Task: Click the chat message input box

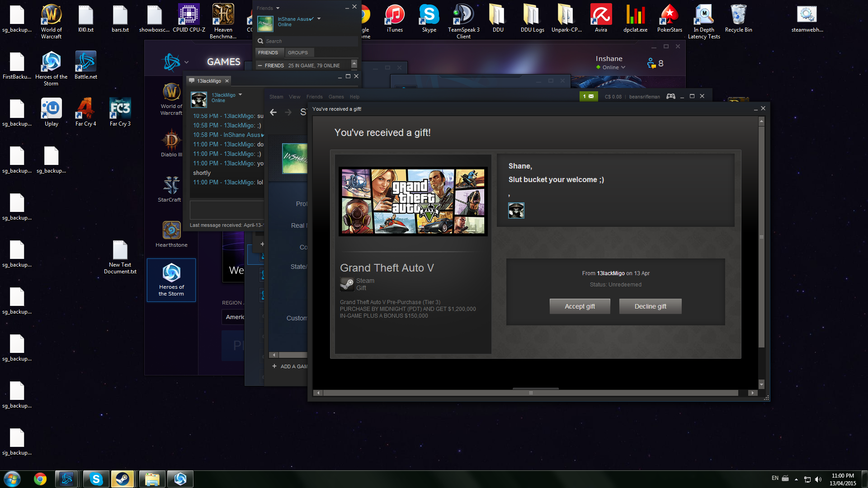Action: (227, 210)
